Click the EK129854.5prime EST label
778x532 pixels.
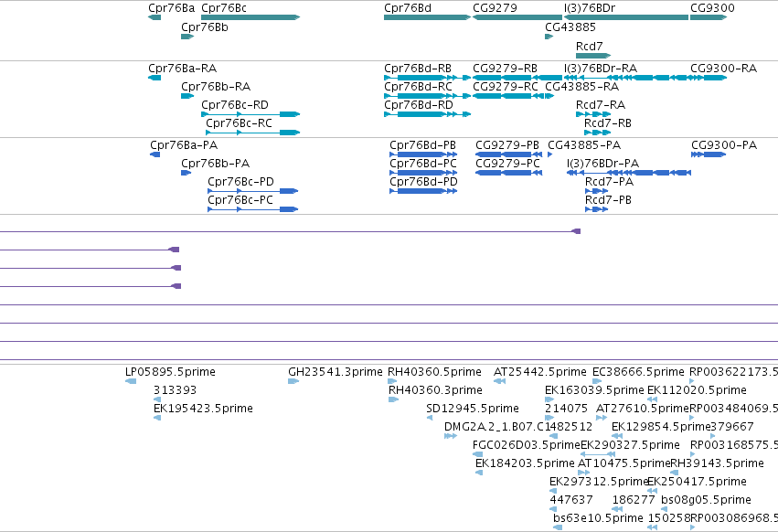tap(661, 427)
